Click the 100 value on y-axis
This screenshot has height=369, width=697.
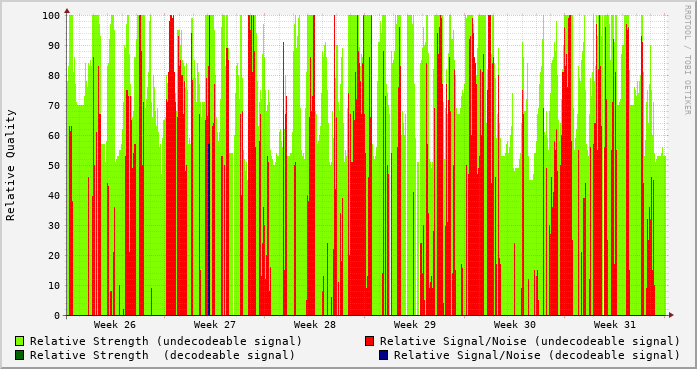click(51, 16)
